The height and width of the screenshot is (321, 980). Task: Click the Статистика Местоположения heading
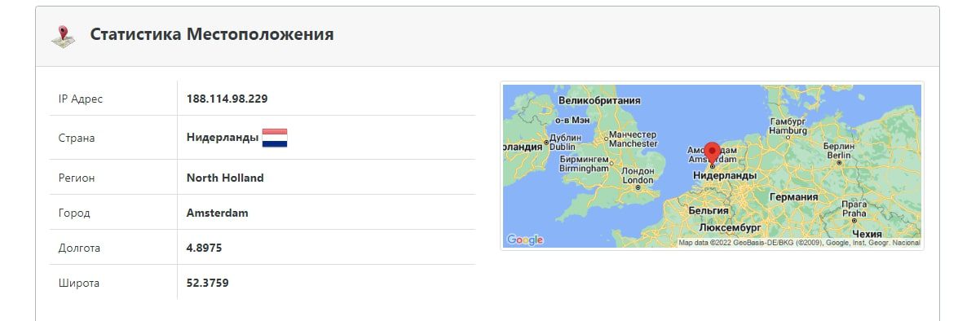[212, 34]
